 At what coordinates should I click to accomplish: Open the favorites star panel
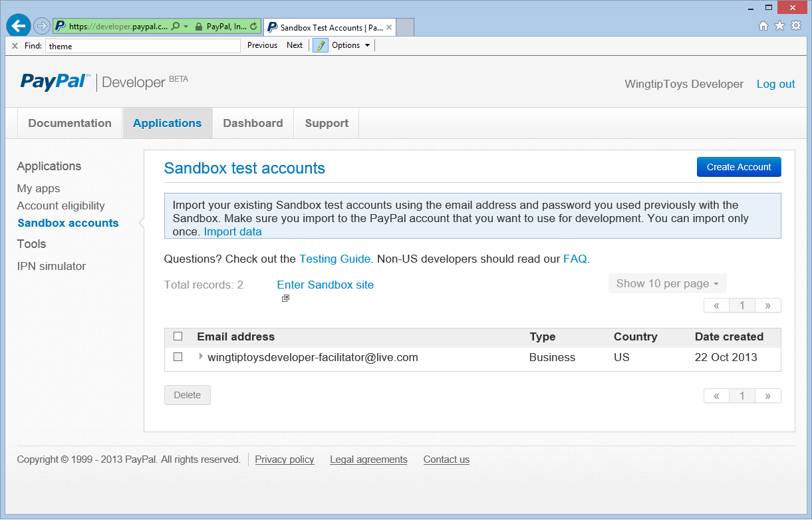(x=779, y=25)
